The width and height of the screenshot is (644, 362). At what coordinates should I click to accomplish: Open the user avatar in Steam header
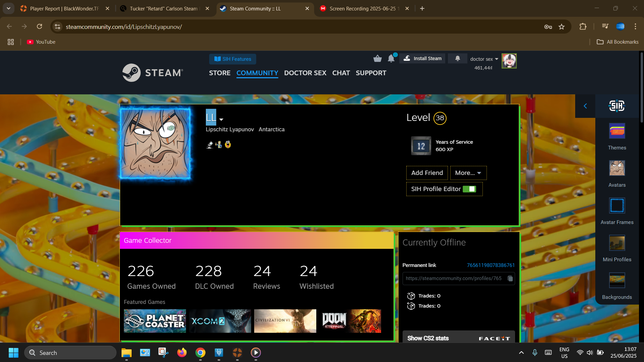pos(509,61)
